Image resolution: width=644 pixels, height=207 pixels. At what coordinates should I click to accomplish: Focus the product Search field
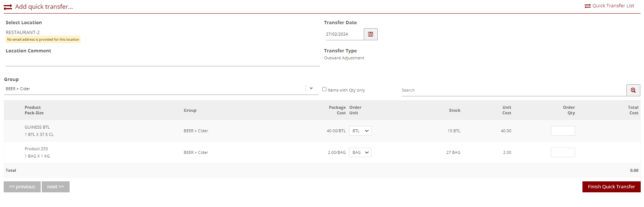pyautogui.click(x=513, y=90)
